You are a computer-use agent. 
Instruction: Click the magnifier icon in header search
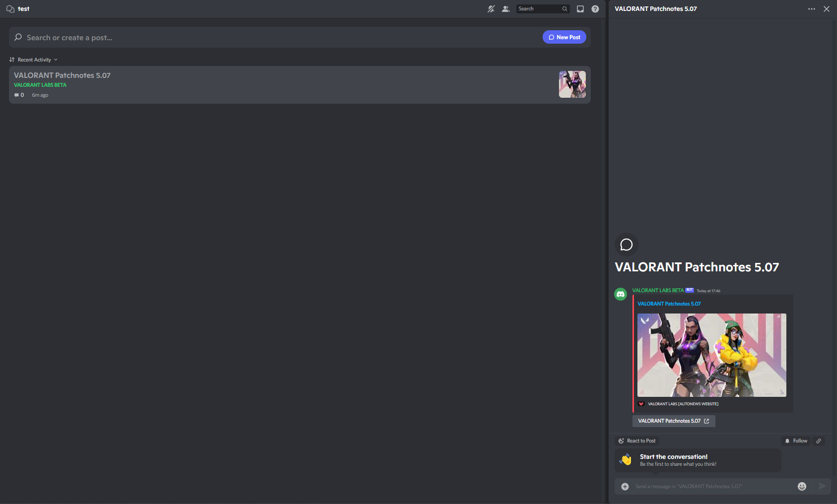564,9
